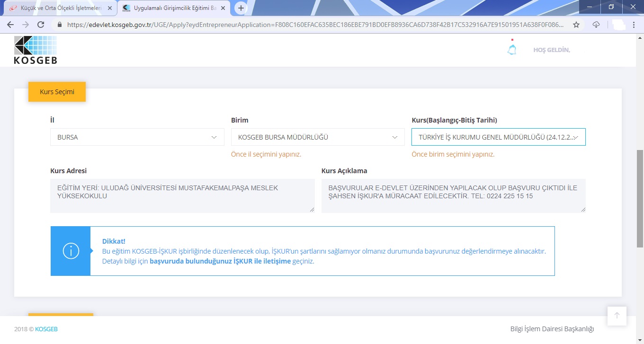Click 'Önce birim seçimini yapınız.' hint
Screen dimensions: 644x344
pos(453,154)
